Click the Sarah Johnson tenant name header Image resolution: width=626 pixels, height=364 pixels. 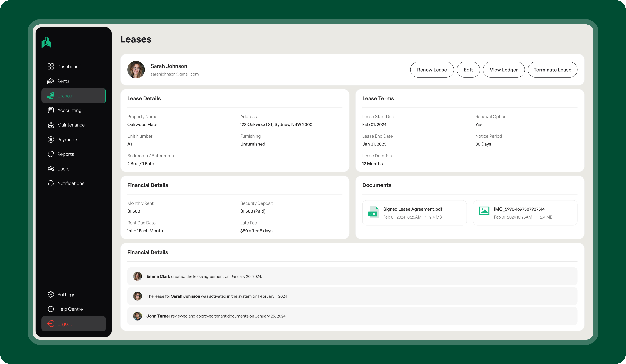coord(169,66)
